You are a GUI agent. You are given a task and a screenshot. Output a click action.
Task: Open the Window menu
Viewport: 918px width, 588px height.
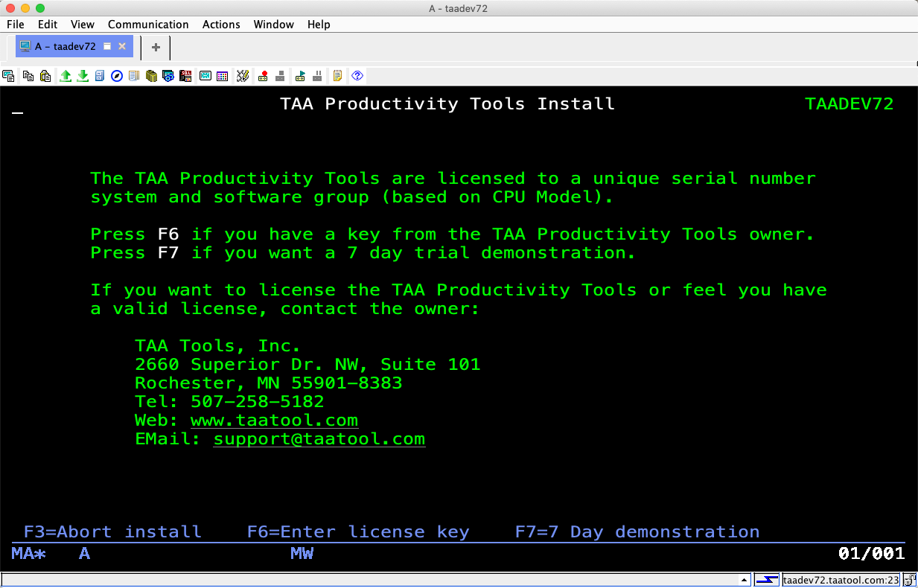[273, 25]
